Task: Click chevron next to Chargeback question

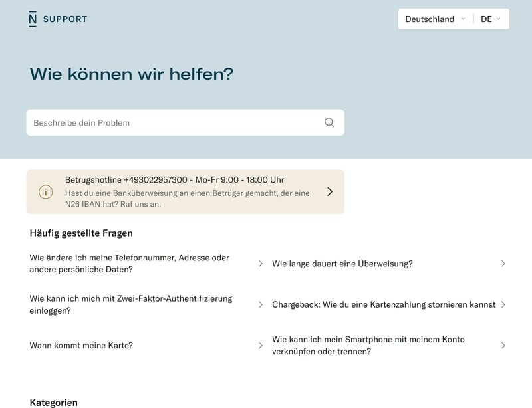Action: click(x=503, y=304)
